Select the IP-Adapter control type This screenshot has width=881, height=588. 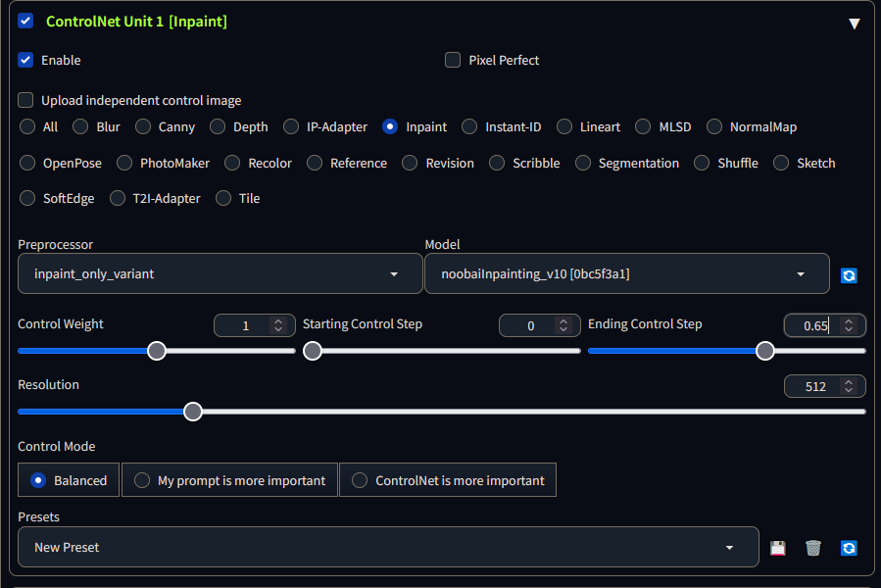tap(291, 126)
